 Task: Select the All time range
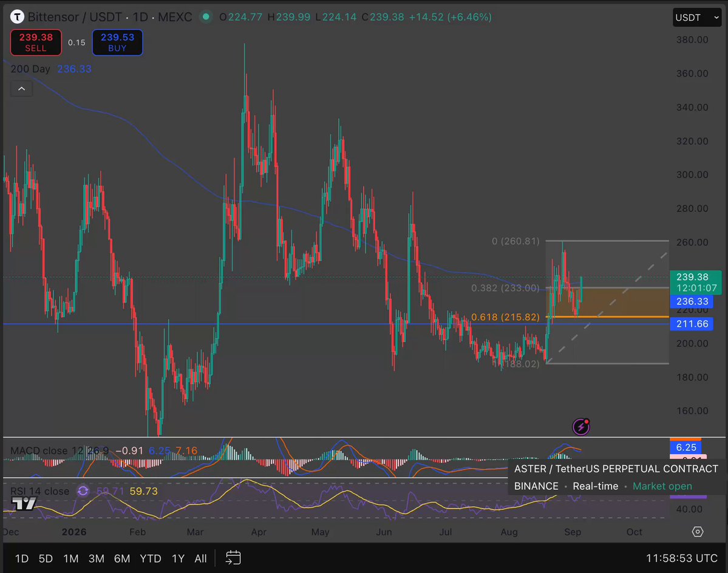pyautogui.click(x=200, y=558)
